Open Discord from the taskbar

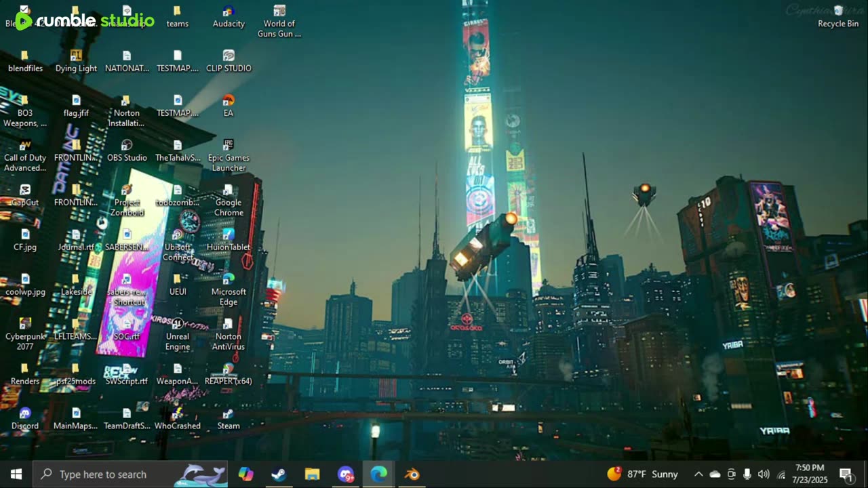[346, 474]
